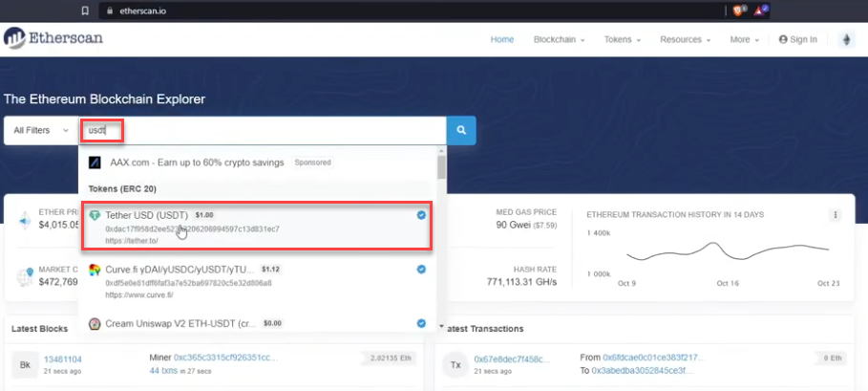The image size is (868, 391).
Task: Select the Curve.fi yDAI/yUSDC/yUSDT suggestion
Action: (256, 281)
